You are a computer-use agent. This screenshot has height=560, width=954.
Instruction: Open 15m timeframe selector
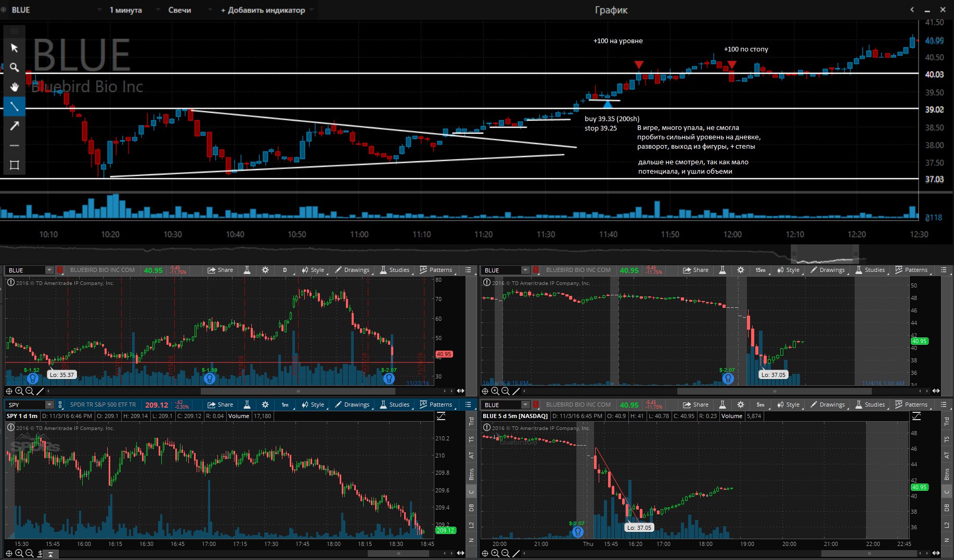point(760,270)
